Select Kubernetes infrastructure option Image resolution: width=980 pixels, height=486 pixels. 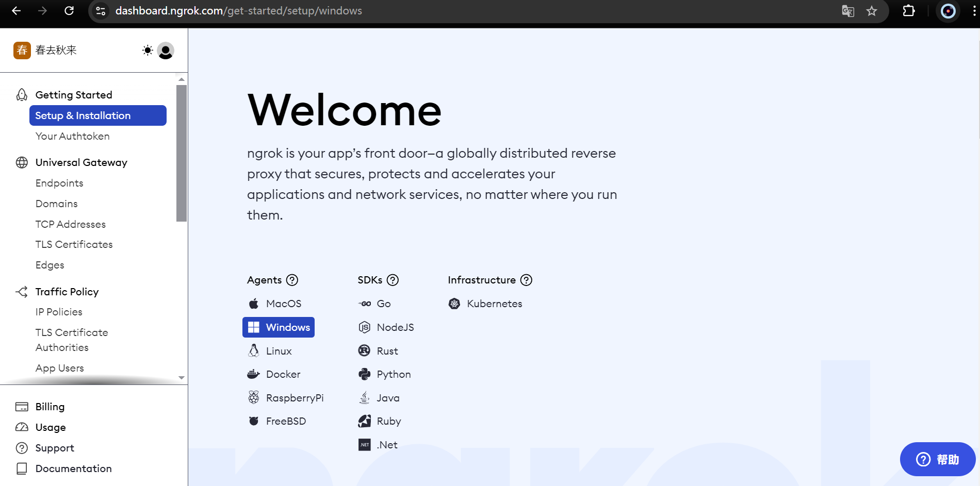coord(485,304)
